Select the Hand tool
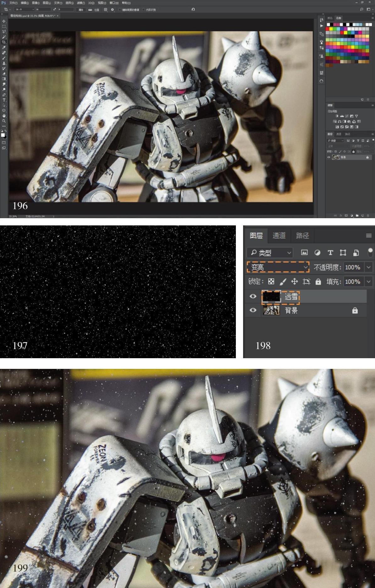The width and height of the screenshot is (375, 588). 4,116
